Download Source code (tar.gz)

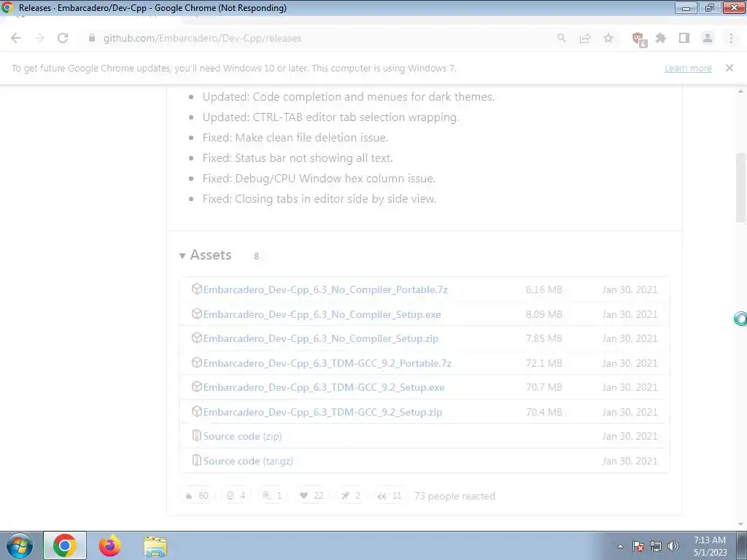[x=248, y=461]
